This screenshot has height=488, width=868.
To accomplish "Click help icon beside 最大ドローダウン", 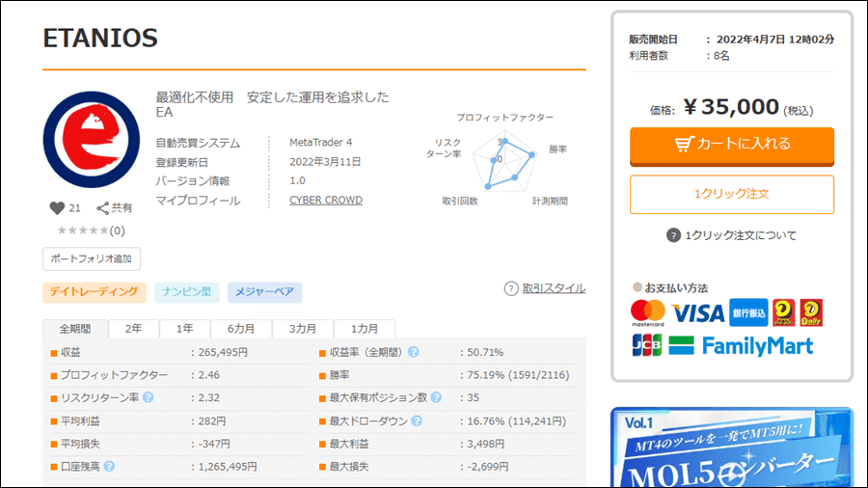I will (415, 421).
